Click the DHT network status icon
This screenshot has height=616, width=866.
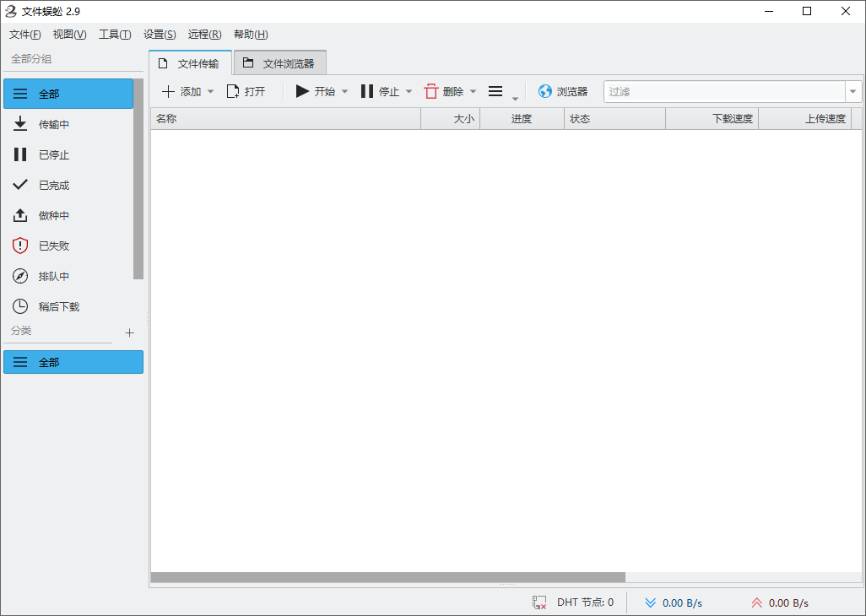tap(539, 602)
